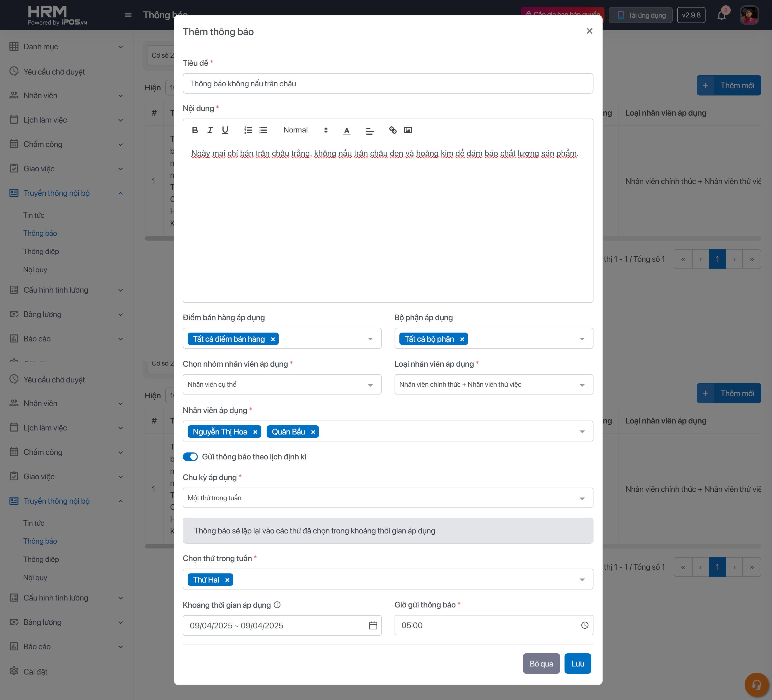Expand the Chu kỳ áp dụng dropdown

[388, 498]
